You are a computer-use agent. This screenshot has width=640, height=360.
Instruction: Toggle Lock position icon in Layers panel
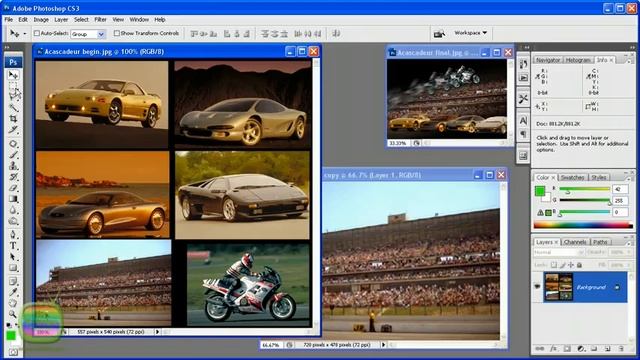tap(571, 265)
